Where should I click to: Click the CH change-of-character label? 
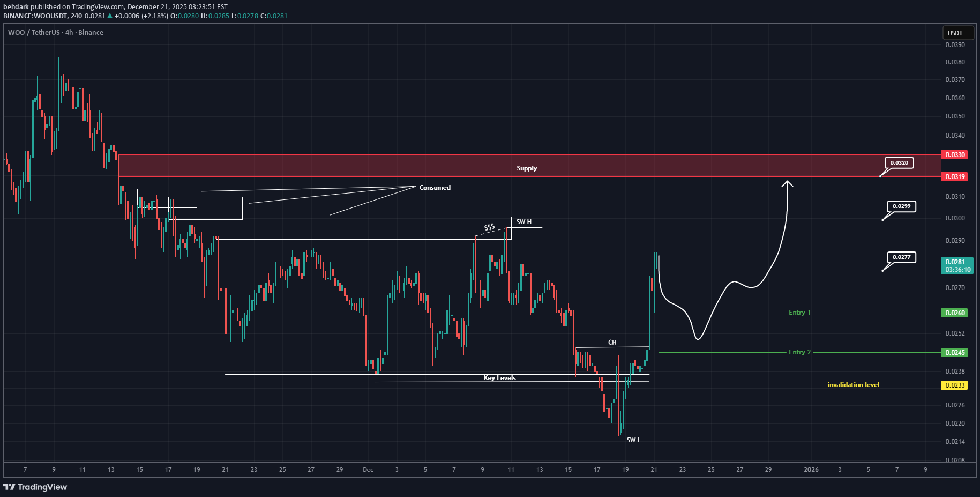(612, 342)
